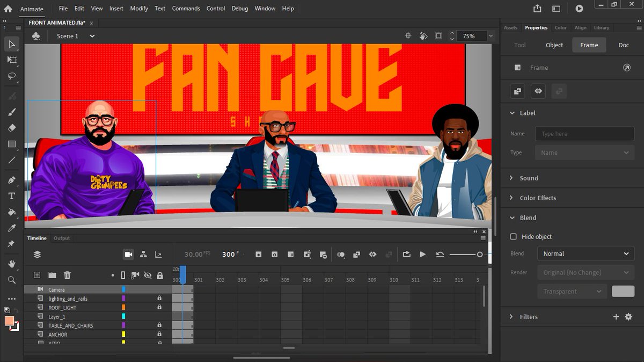Open the Scene 1 dropdown

92,36
